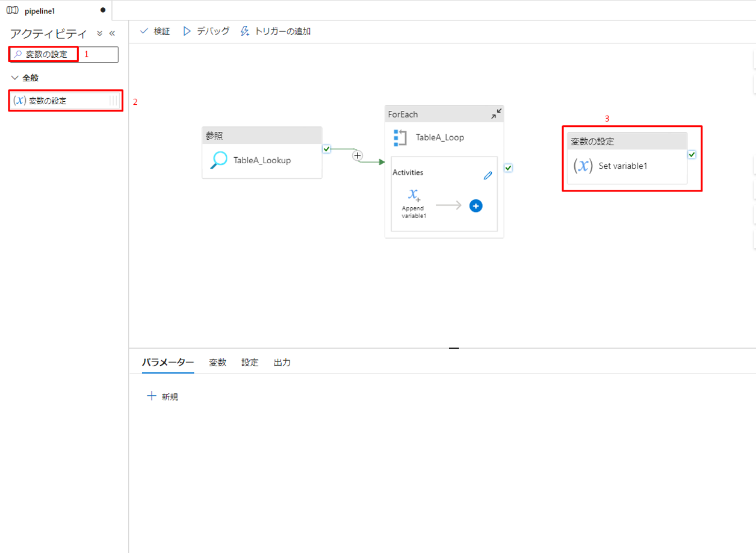Switch to 設定 tab
The image size is (756, 553).
click(x=250, y=362)
